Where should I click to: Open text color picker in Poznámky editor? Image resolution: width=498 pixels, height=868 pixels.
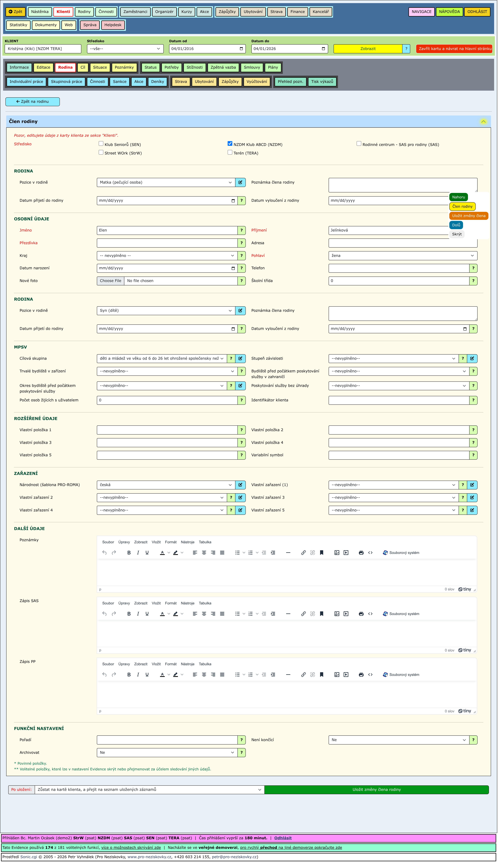[163, 553]
